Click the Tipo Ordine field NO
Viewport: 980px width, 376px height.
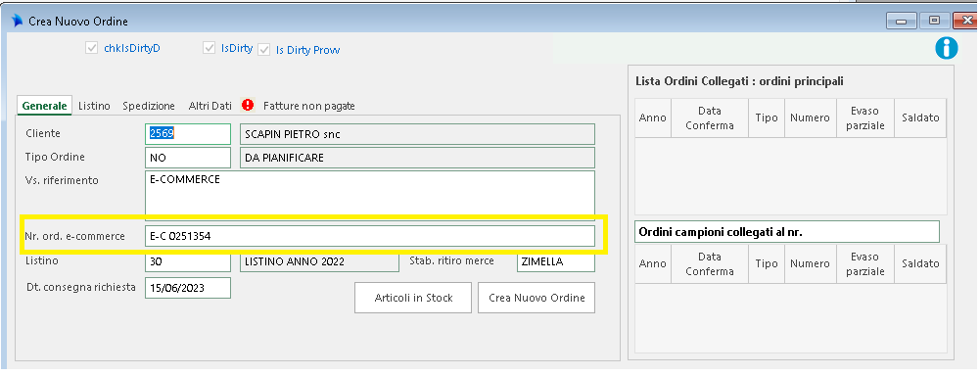pos(188,158)
